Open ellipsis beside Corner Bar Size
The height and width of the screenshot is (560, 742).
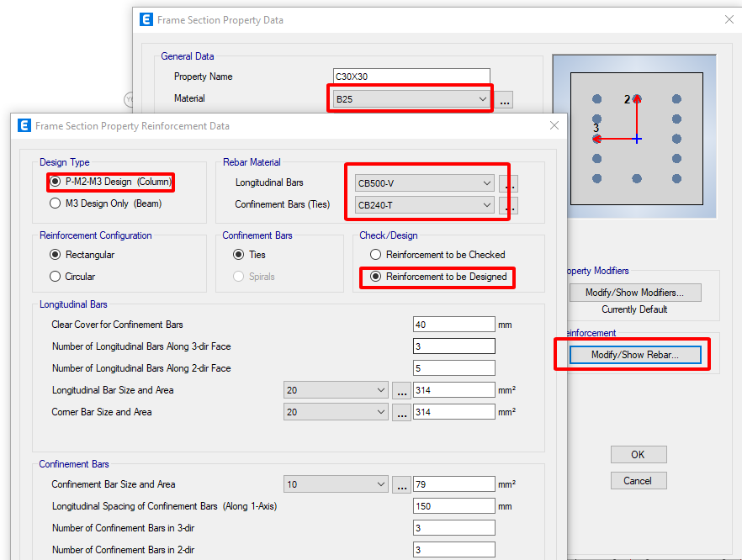click(401, 412)
